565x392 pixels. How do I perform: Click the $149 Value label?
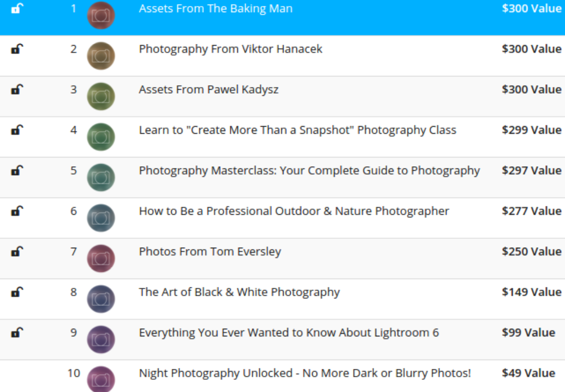click(x=531, y=292)
